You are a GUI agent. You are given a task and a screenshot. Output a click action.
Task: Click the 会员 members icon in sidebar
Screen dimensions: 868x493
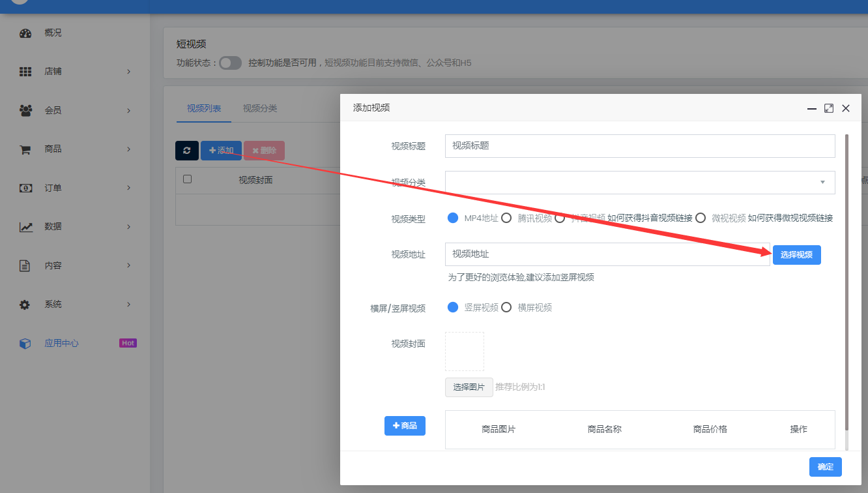(25, 111)
